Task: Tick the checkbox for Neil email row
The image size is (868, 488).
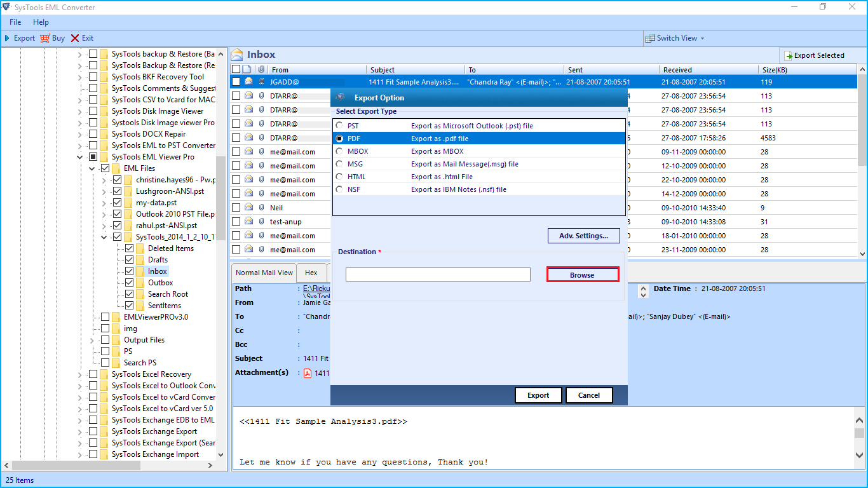Action: tap(236, 208)
